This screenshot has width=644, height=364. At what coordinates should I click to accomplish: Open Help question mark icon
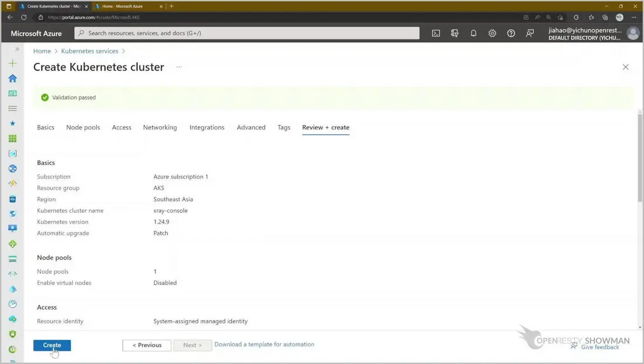click(511, 33)
